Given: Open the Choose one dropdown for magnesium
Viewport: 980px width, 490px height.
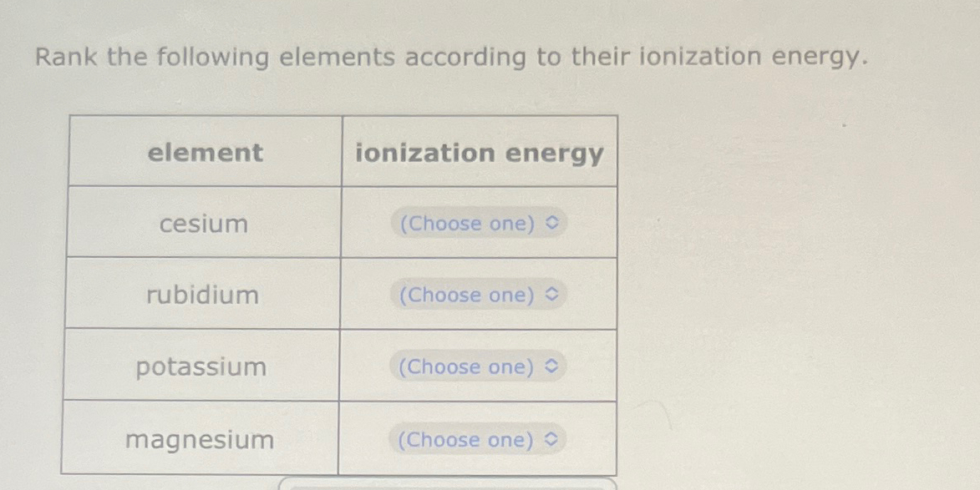Looking at the screenshot, I should tap(476, 440).
